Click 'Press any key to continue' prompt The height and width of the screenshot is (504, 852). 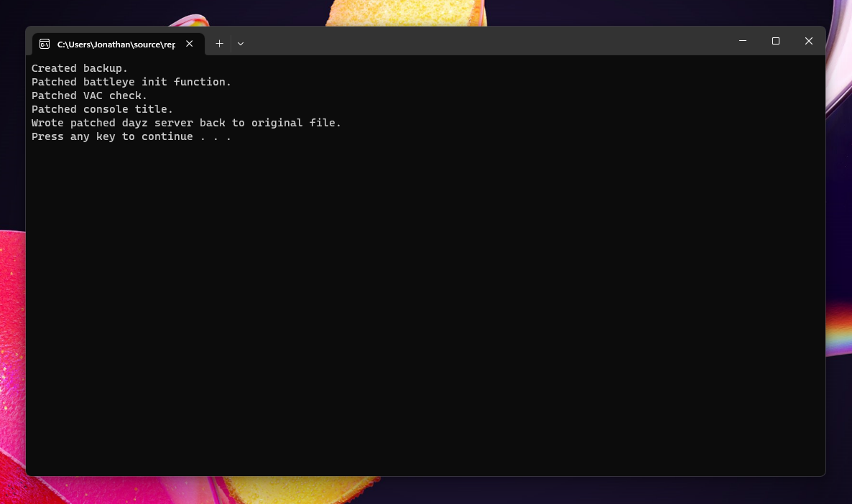pyautogui.click(x=131, y=136)
